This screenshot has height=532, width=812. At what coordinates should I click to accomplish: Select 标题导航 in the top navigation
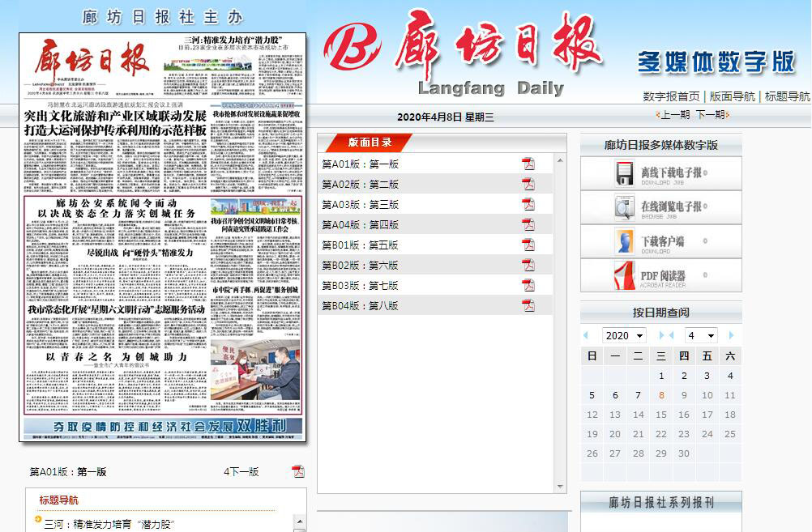(x=787, y=96)
